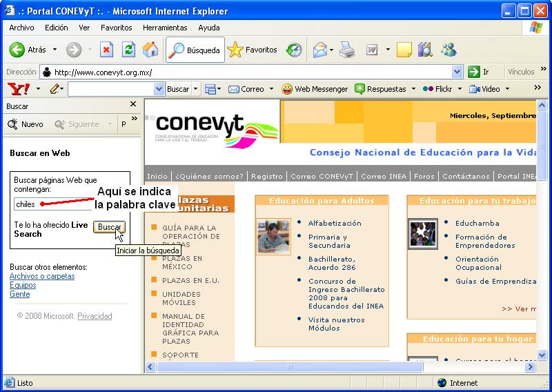Viewport: 552px width, 392px height.
Task: Go to the Home page icon
Action: [150, 50]
